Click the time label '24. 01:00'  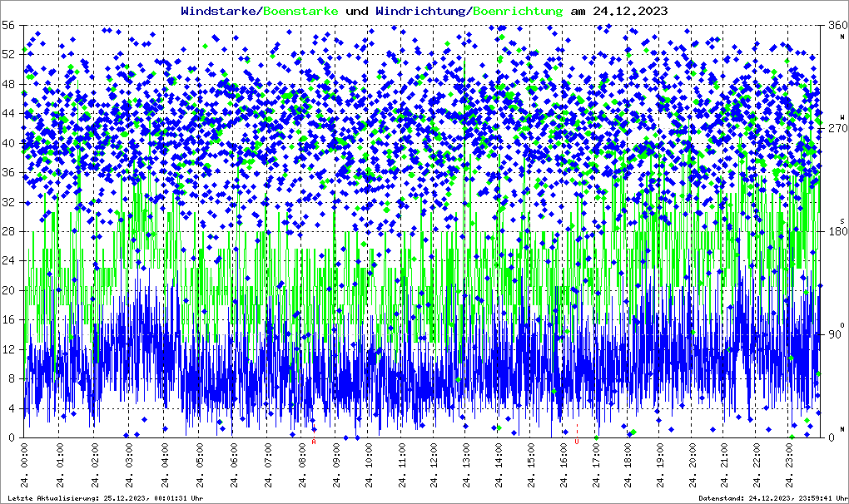pyautogui.click(x=60, y=465)
